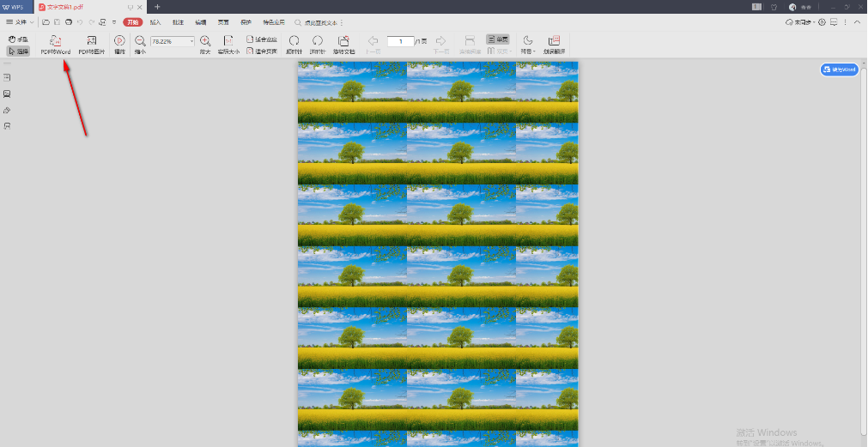
Task: Click the blue 转为Word floating button
Action: pos(839,69)
